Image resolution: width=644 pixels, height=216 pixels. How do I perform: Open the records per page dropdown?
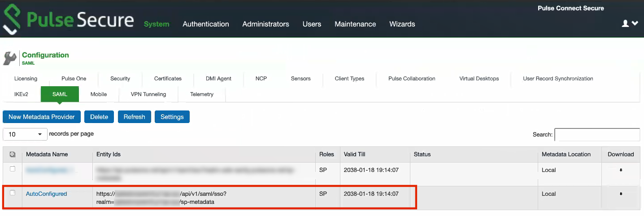[25, 134]
